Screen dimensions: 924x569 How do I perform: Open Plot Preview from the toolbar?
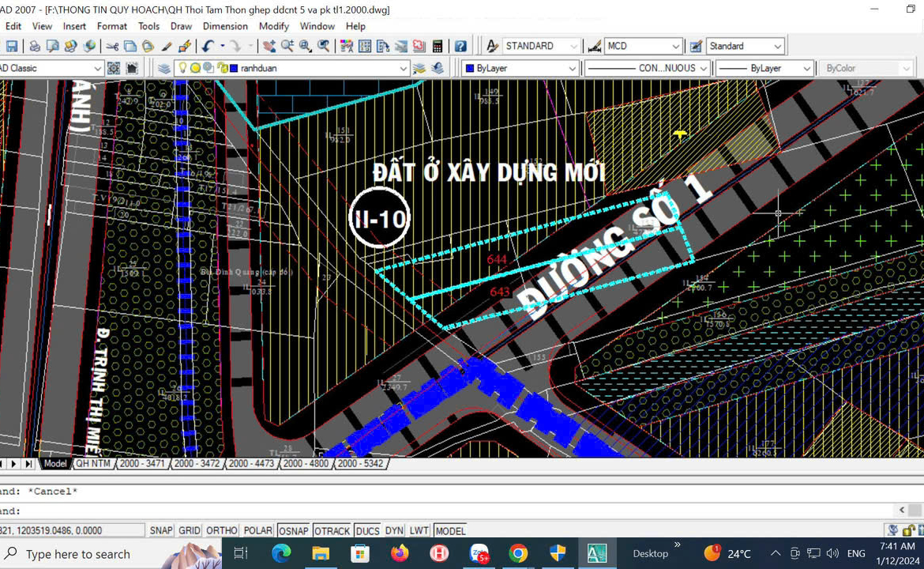pyautogui.click(x=53, y=47)
